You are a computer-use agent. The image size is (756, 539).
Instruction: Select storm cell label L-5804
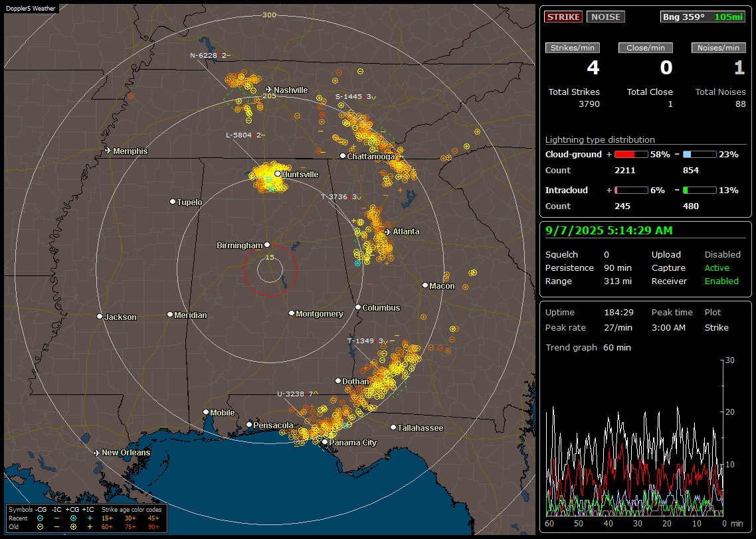coord(244,135)
